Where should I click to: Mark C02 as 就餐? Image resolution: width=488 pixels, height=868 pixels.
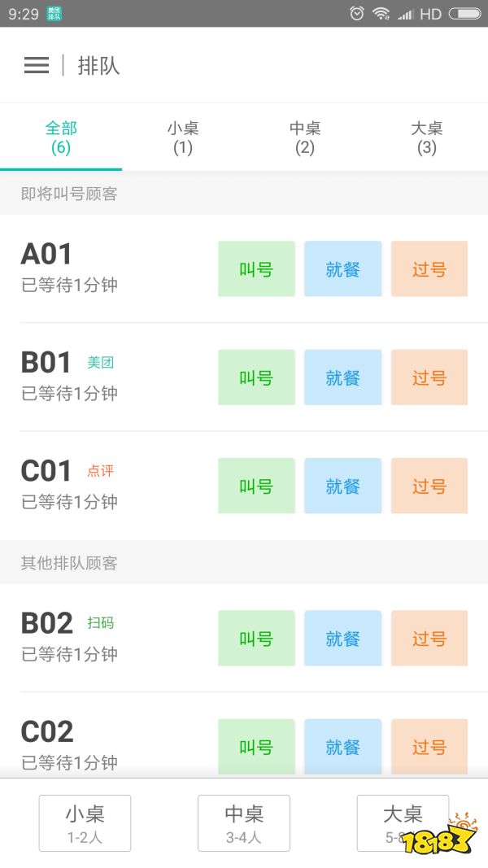point(342,746)
